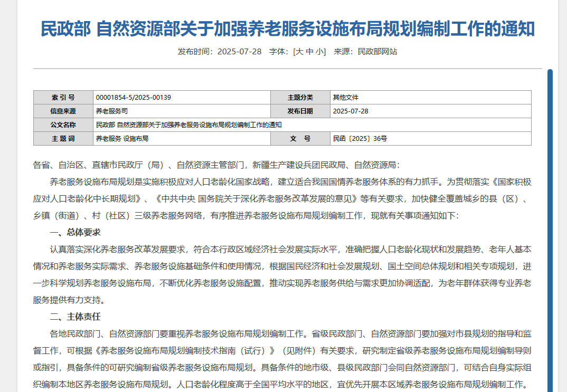The image size is (567, 392).
Task: Click paragraph starting 养老服务设施布局规划是实施
Action: click(x=282, y=199)
